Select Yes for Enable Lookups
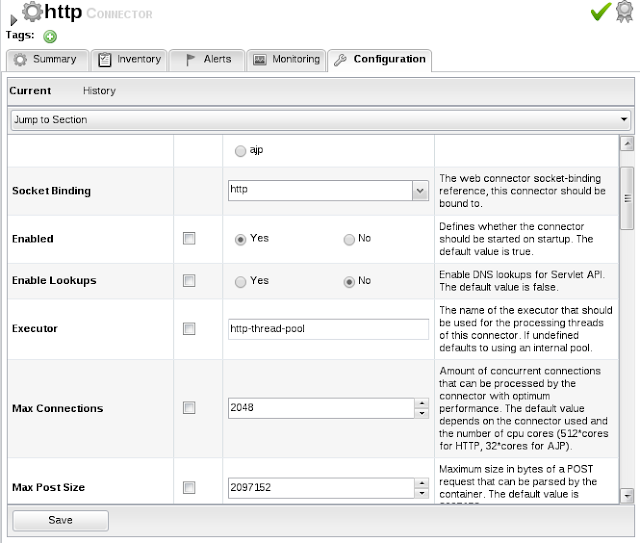640x543 pixels. [240, 282]
